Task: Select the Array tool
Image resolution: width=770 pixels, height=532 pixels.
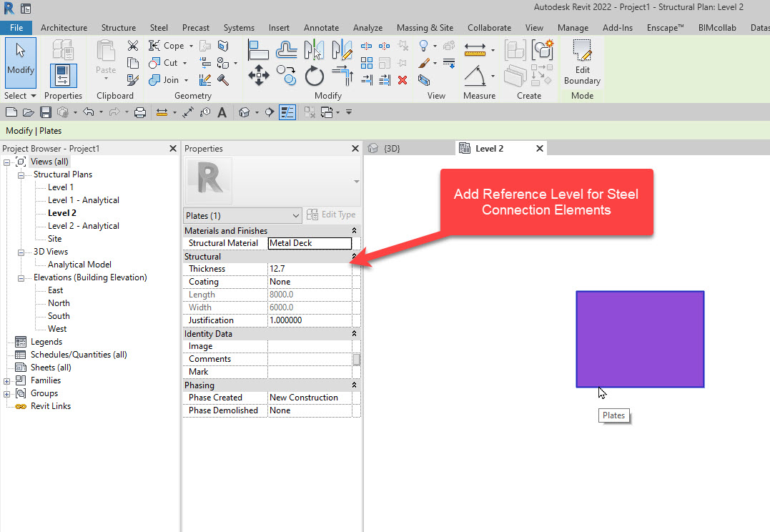Action: tap(366, 63)
